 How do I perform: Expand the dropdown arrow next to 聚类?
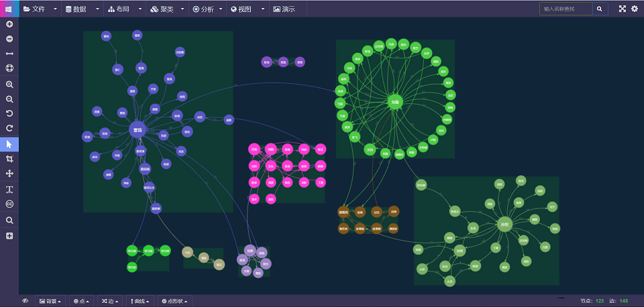[182, 9]
